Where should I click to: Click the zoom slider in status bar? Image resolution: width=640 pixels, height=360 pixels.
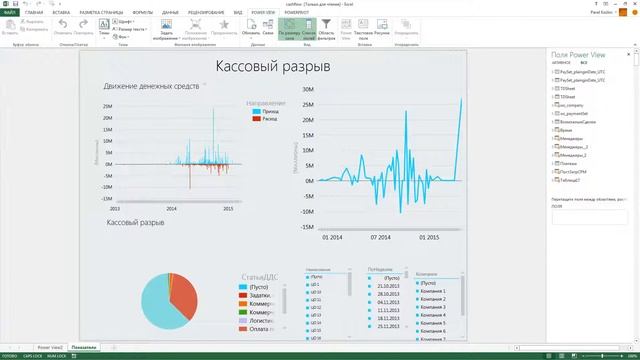pos(602,356)
